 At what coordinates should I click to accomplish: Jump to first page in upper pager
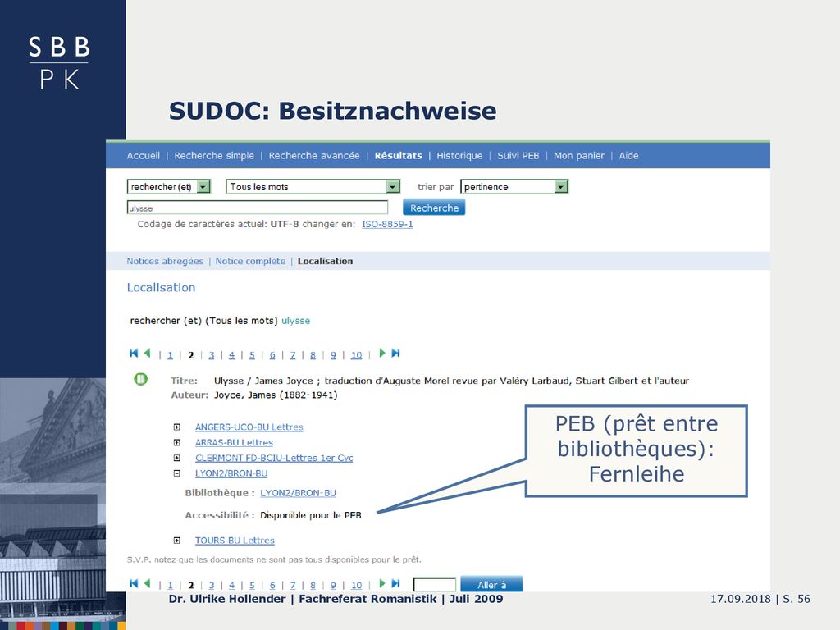(134, 353)
